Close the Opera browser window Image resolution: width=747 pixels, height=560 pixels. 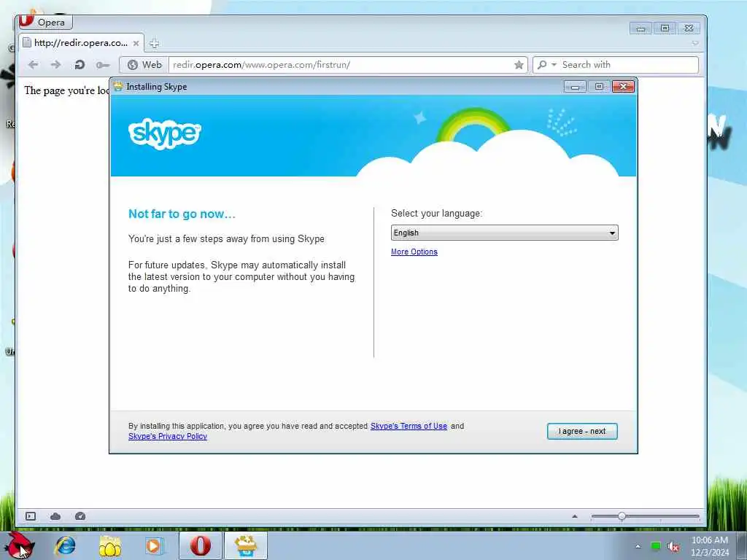click(x=689, y=28)
